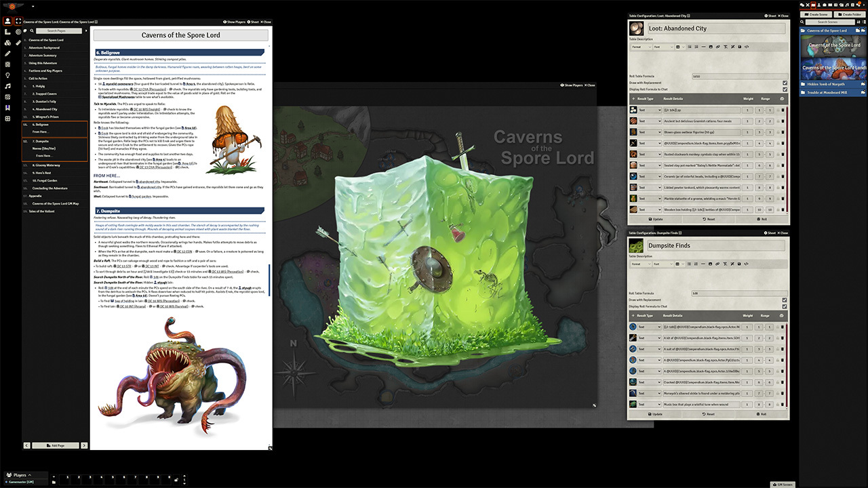Click Dumpsite Finds table image icon
The height and width of the screenshot is (488, 868).
pyautogui.click(x=636, y=245)
